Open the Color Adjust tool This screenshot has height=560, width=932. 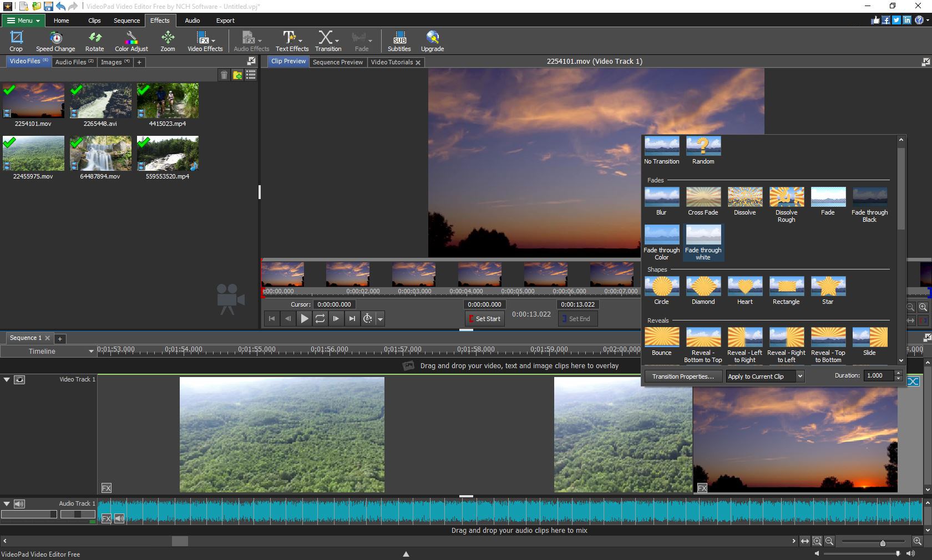coord(131,40)
